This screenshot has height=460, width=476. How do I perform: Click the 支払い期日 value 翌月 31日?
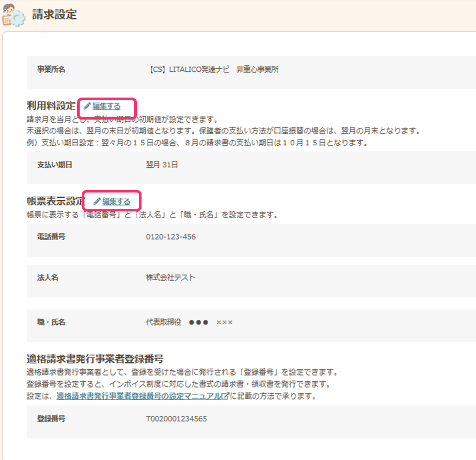coord(162,165)
